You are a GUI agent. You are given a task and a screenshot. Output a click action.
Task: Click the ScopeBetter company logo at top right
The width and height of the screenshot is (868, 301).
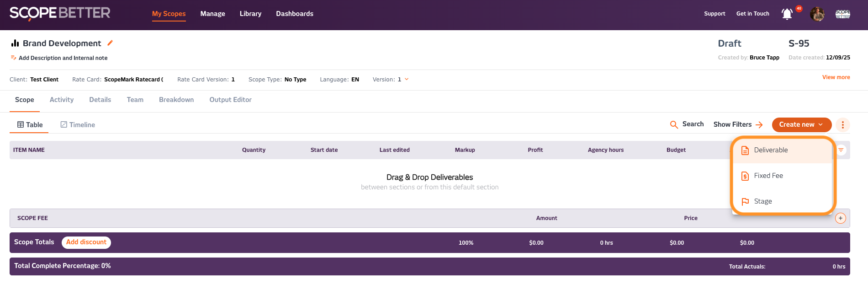click(842, 14)
